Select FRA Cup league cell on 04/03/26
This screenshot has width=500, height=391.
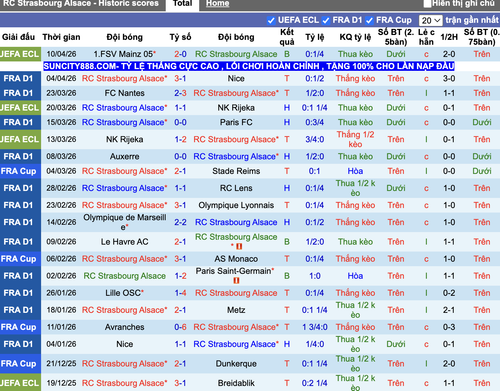click(x=20, y=171)
